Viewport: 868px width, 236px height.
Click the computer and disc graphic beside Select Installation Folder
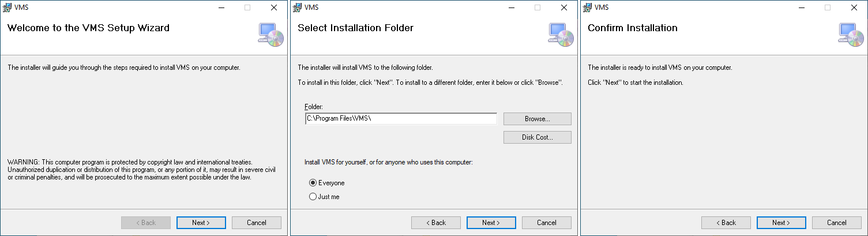[x=561, y=34]
